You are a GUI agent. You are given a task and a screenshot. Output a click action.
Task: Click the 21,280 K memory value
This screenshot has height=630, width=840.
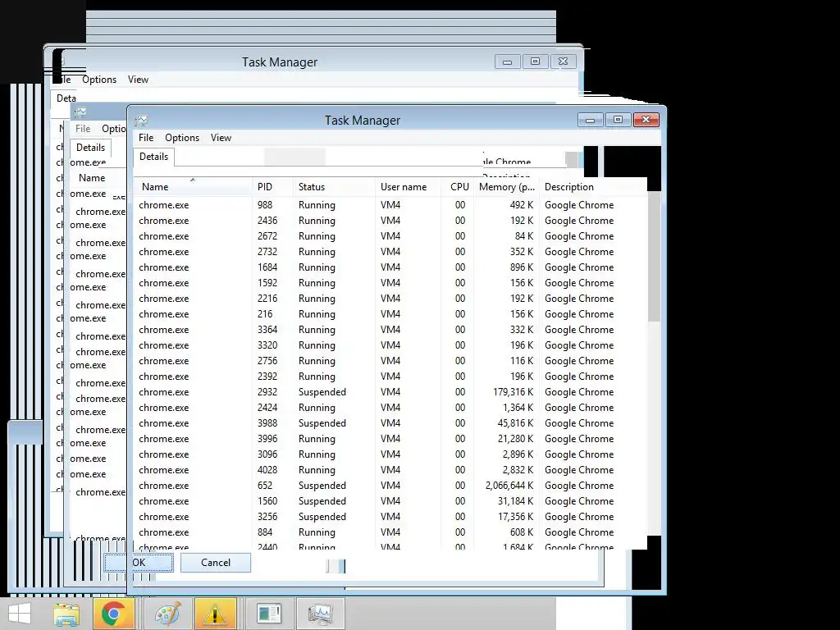(x=515, y=438)
